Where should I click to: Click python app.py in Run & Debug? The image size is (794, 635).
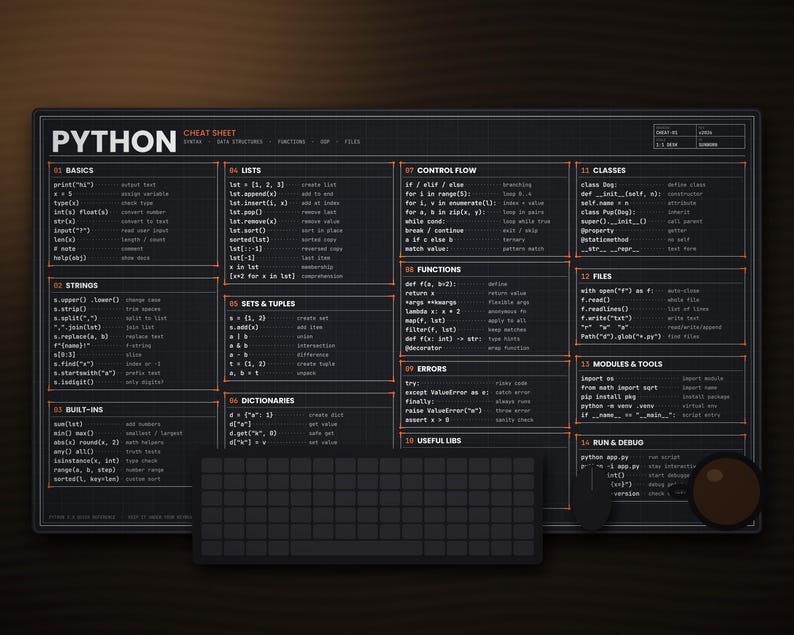(605, 457)
